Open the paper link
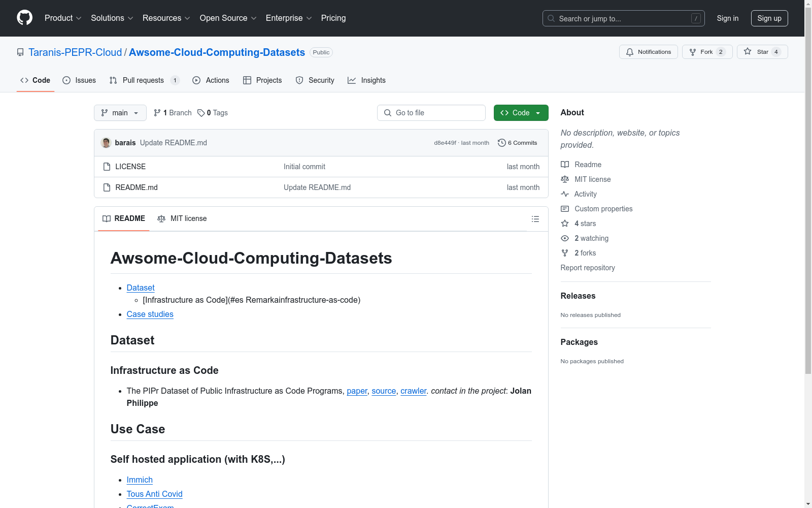The width and height of the screenshot is (812, 508). click(x=357, y=391)
